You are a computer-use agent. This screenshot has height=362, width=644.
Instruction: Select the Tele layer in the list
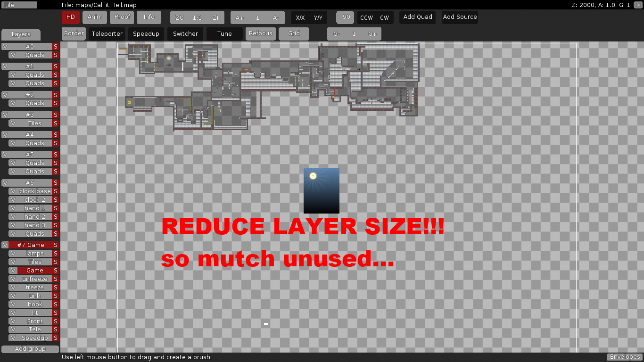point(34,329)
